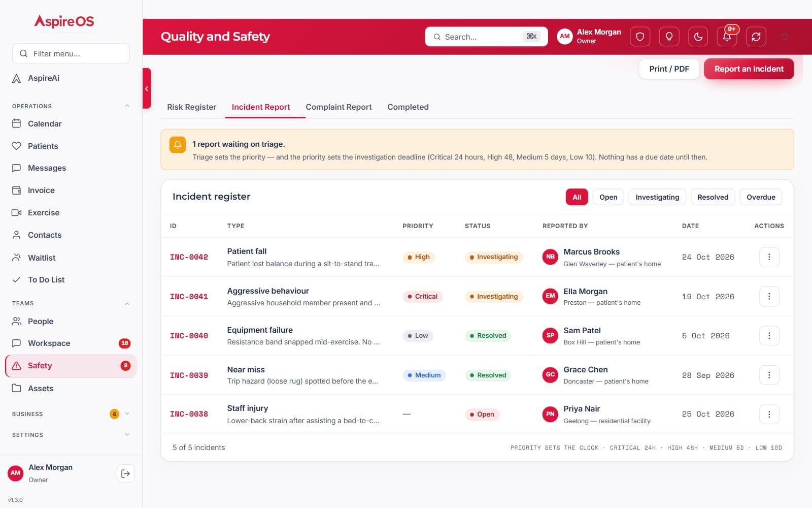Click Report an incident button
The width and height of the screenshot is (812, 508).
tap(749, 69)
